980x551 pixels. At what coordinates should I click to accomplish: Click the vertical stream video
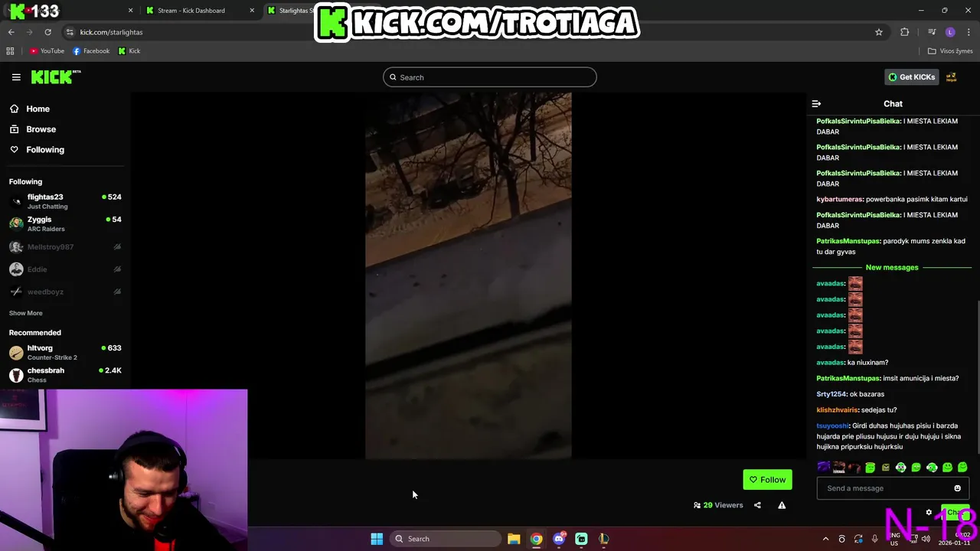[x=468, y=275]
